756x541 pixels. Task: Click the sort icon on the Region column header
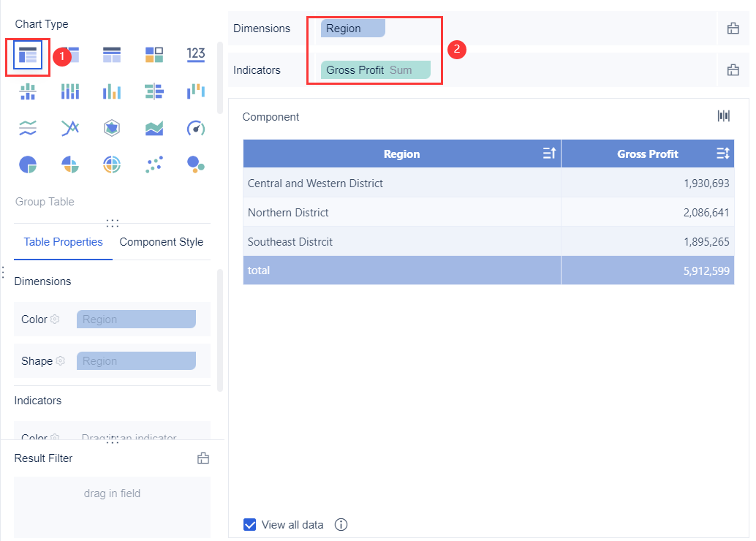[x=551, y=154]
